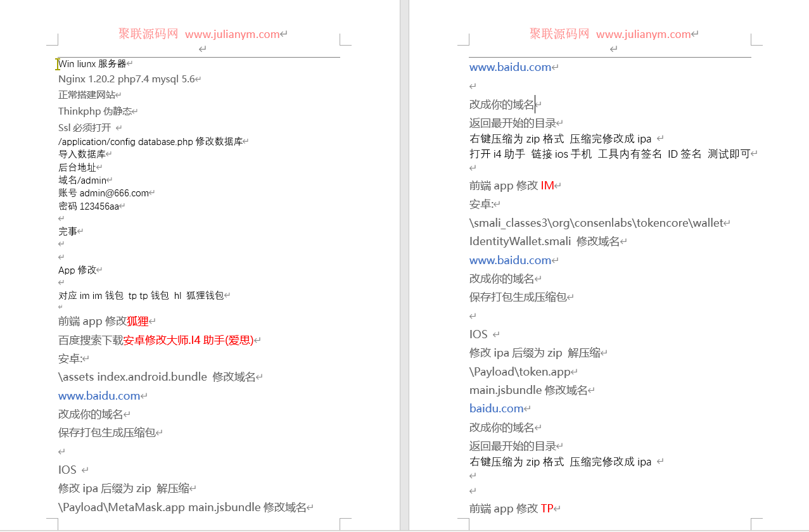Viewport: 809px width, 532px height.
Task: Click the 'IdentityWallet.smali 修改域名' line
Action: [545, 241]
